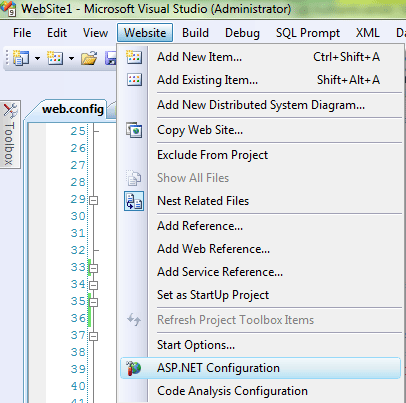Click line number 39 in editor margin
This screenshot has height=403, width=406.
coord(78,369)
